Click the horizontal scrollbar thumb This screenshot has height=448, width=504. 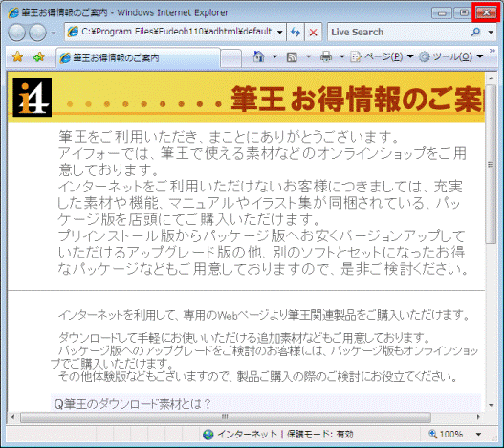pos(226,417)
